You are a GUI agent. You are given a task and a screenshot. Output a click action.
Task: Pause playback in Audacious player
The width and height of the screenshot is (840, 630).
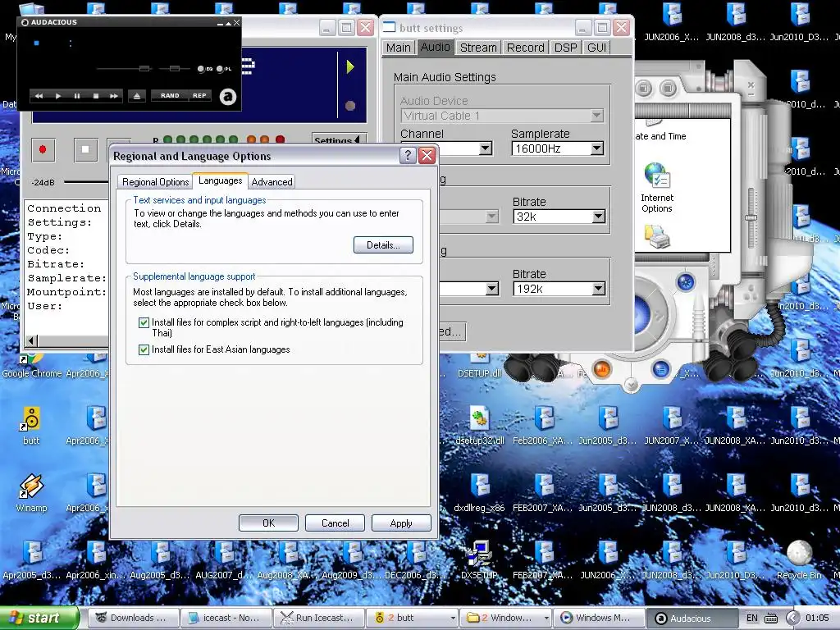[76, 96]
